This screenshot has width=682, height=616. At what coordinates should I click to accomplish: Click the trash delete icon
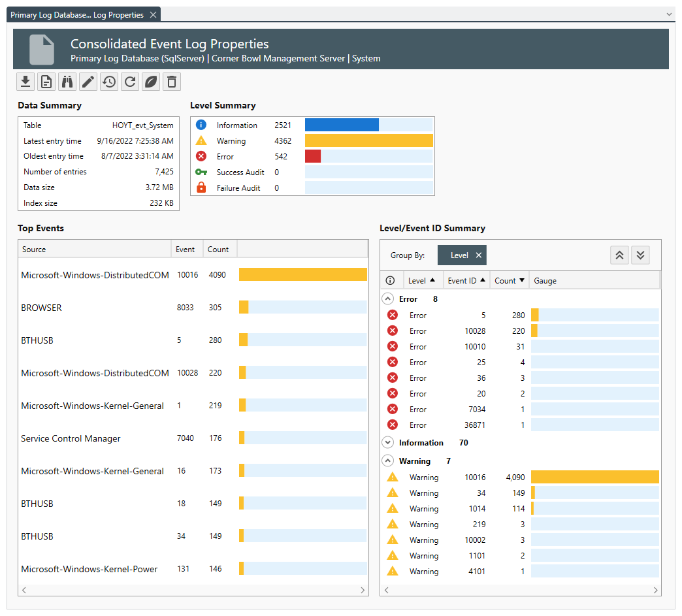coord(171,82)
